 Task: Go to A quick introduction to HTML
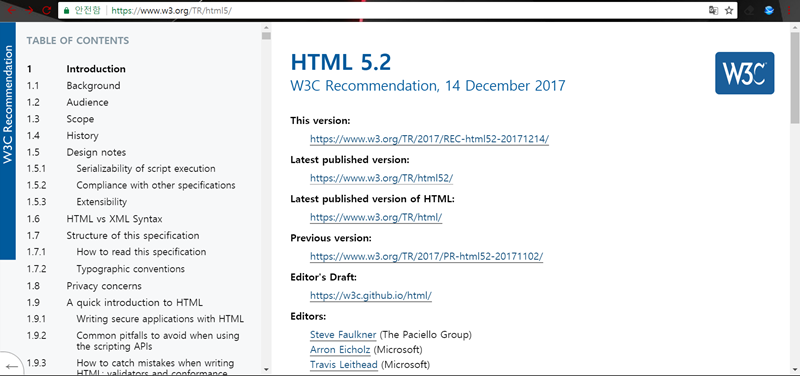click(x=135, y=302)
